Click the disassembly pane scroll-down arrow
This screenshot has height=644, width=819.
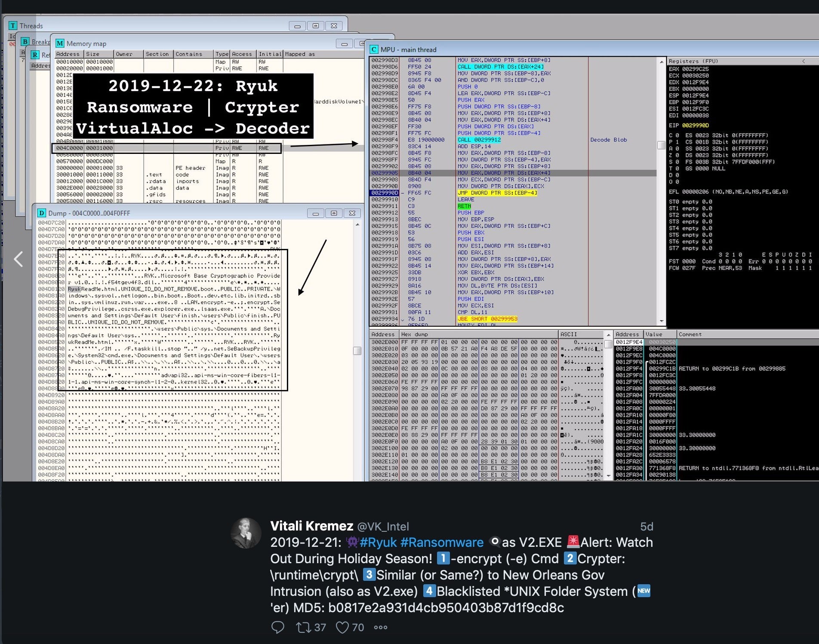661,321
